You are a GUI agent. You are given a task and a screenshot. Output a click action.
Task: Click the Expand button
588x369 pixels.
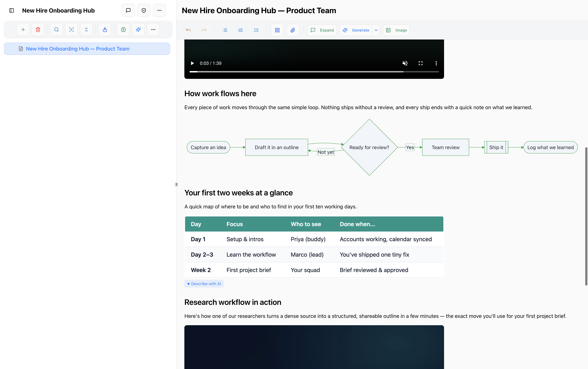(322, 30)
